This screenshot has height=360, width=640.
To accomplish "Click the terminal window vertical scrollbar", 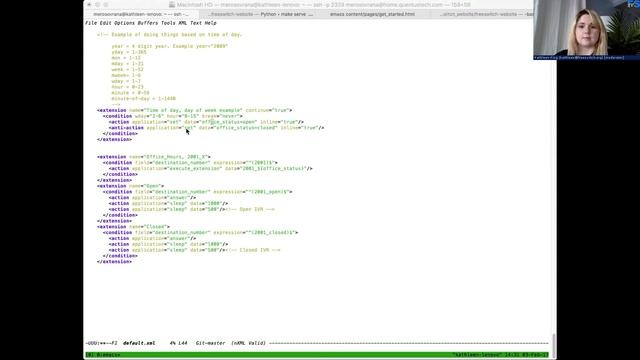I will coord(554,345).
